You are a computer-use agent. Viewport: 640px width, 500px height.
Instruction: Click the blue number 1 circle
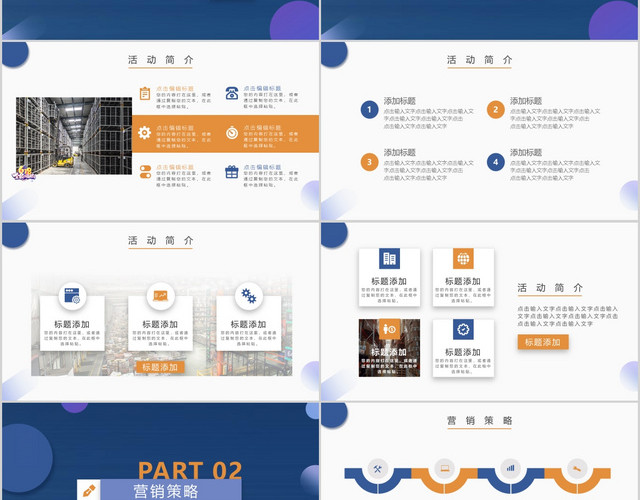pos(369,109)
